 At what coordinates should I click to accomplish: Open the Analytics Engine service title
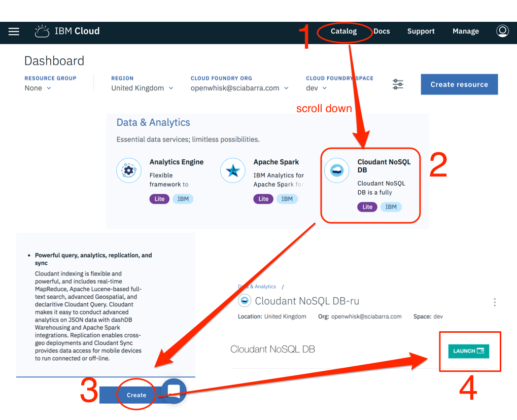[177, 162]
